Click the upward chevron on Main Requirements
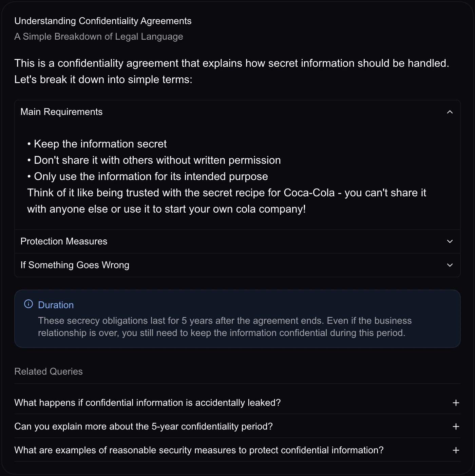Screen dimensions: 475x476 [x=450, y=112]
